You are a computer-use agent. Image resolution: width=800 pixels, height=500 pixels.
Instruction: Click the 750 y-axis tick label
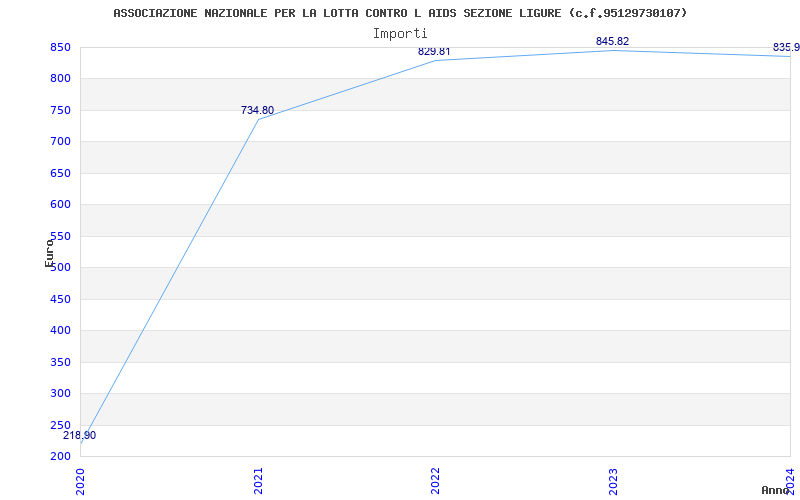click(60, 110)
